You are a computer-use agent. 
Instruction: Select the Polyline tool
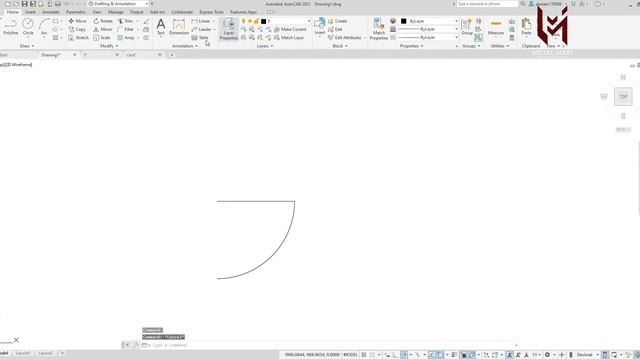click(11, 27)
